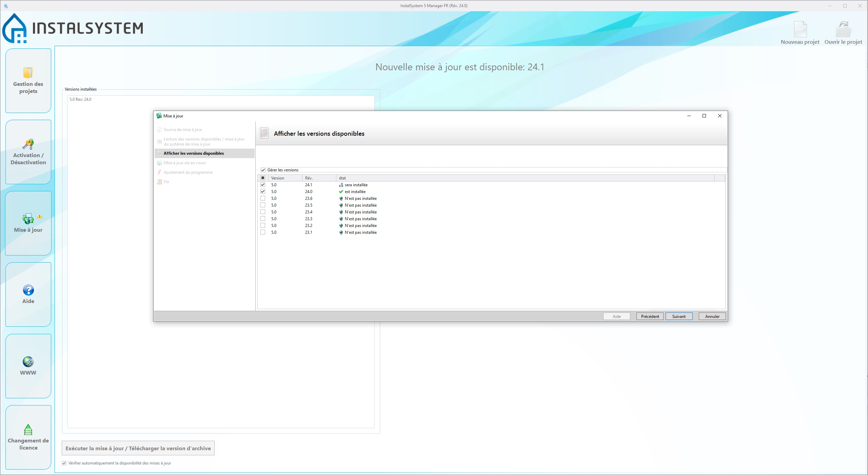Click the status globe icon for rev 23.1

pyautogui.click(x=341, y=232)
